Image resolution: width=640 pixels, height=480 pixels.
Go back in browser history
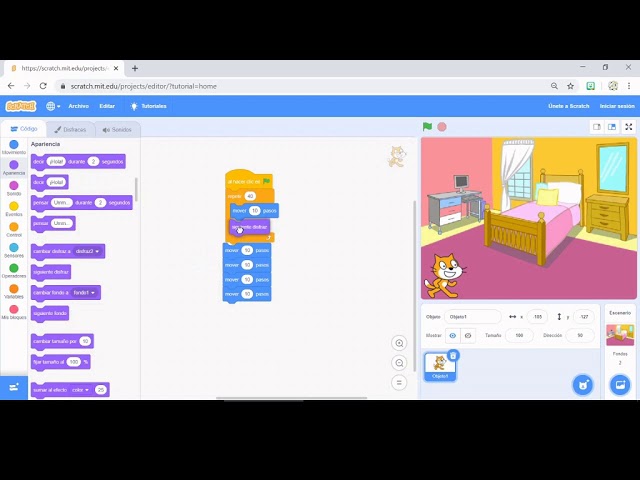(11, 86)
